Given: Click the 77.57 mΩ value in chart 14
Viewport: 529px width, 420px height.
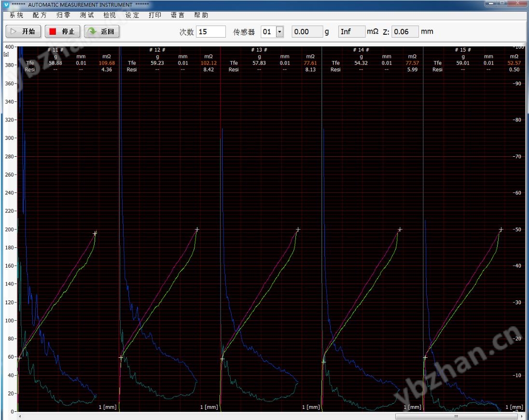Looking at the screenshot, I should [412, 63].
